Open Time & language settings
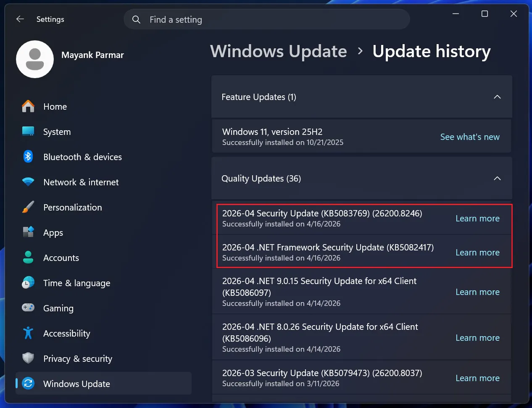 pyautogui.click(x=76, y=283)
